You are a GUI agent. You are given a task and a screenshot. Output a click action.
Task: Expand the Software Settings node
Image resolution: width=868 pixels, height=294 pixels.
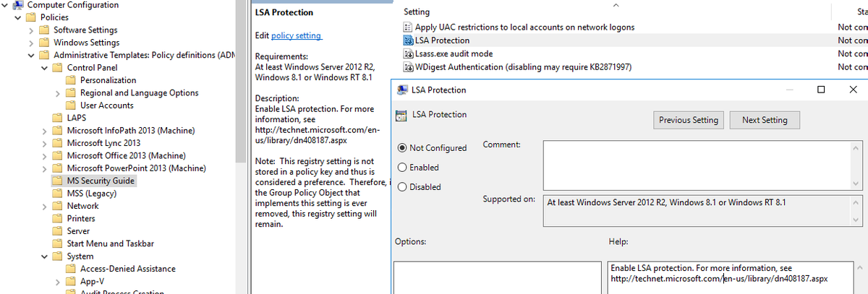pos(31,30)
